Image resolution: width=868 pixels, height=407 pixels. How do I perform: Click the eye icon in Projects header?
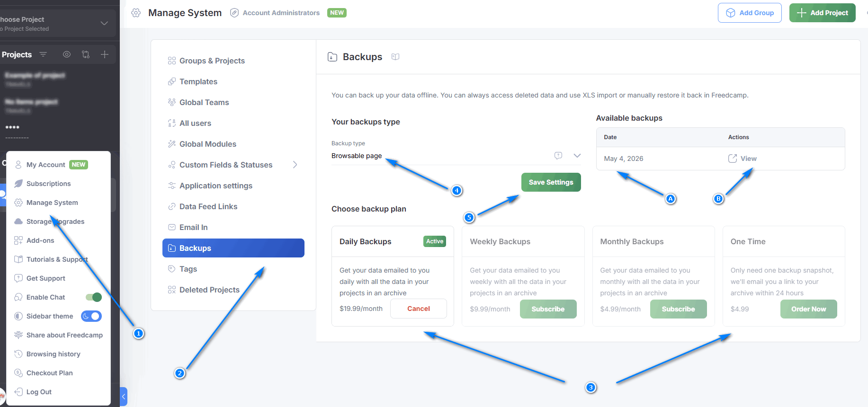(x=67, y=54)
